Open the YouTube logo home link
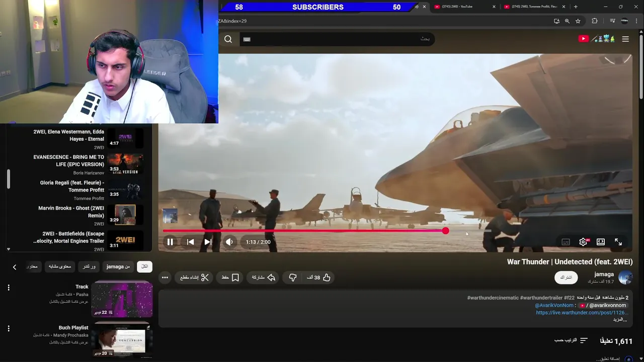 tap(597, 39)
